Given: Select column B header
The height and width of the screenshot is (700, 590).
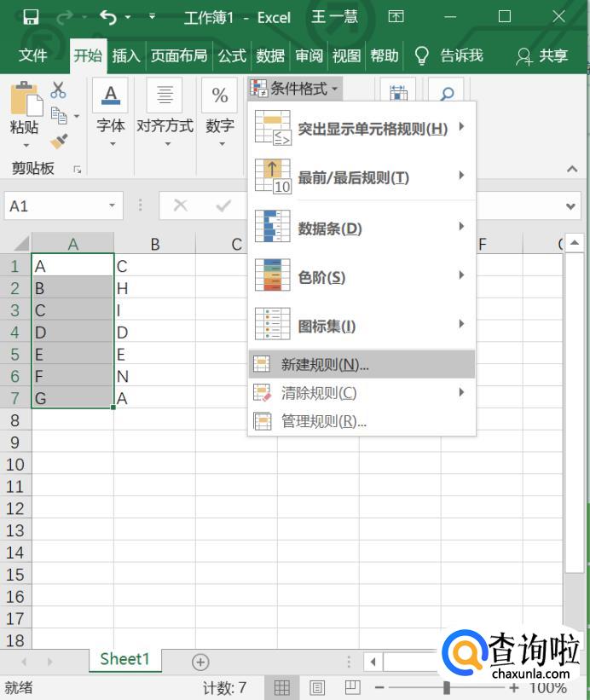Looking at the screenshot, I should pyautogui.click(x=155, y=244).
